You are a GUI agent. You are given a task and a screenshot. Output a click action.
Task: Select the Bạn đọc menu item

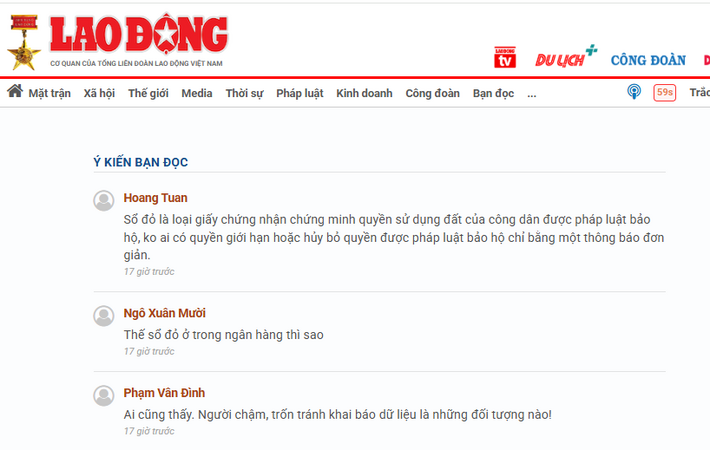coord(493,93)
